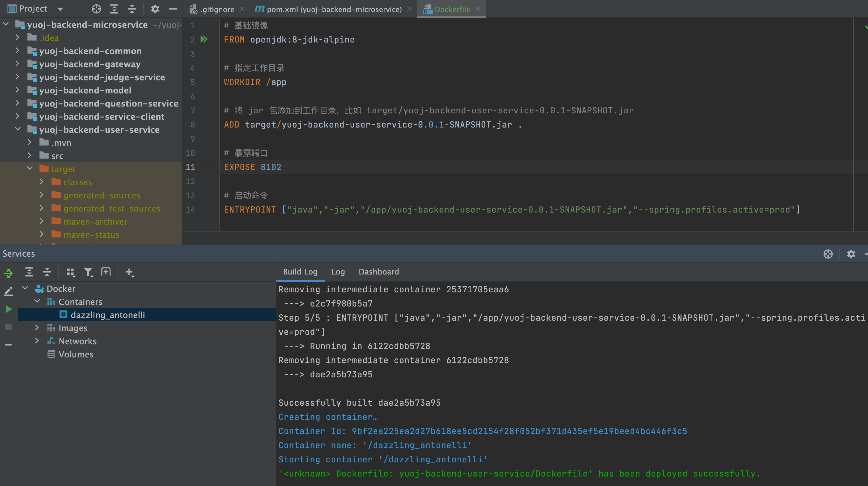Click the Edit Configuration pencil icon
This screenshot has width=868, height=486.
click(x=8, y=291)
